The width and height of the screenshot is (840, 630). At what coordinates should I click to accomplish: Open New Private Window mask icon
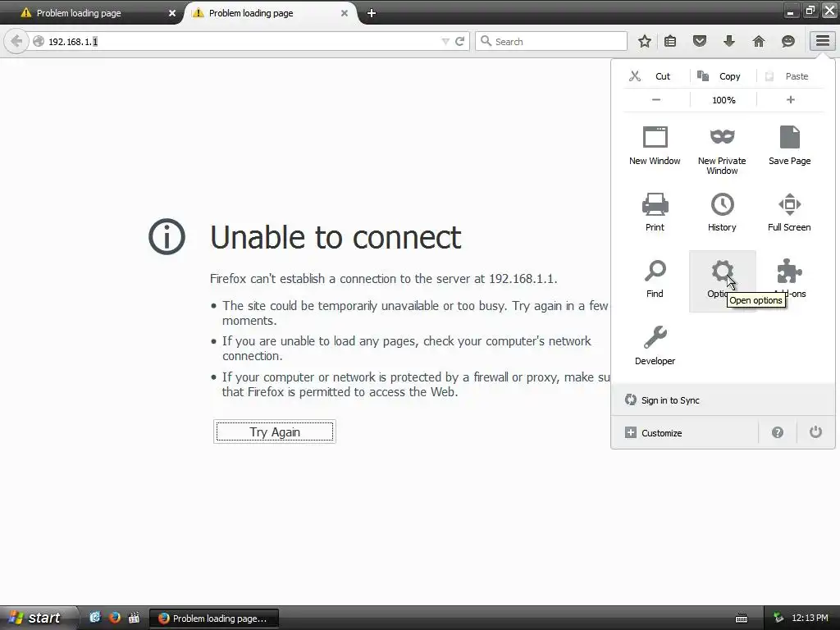point(722,137)
